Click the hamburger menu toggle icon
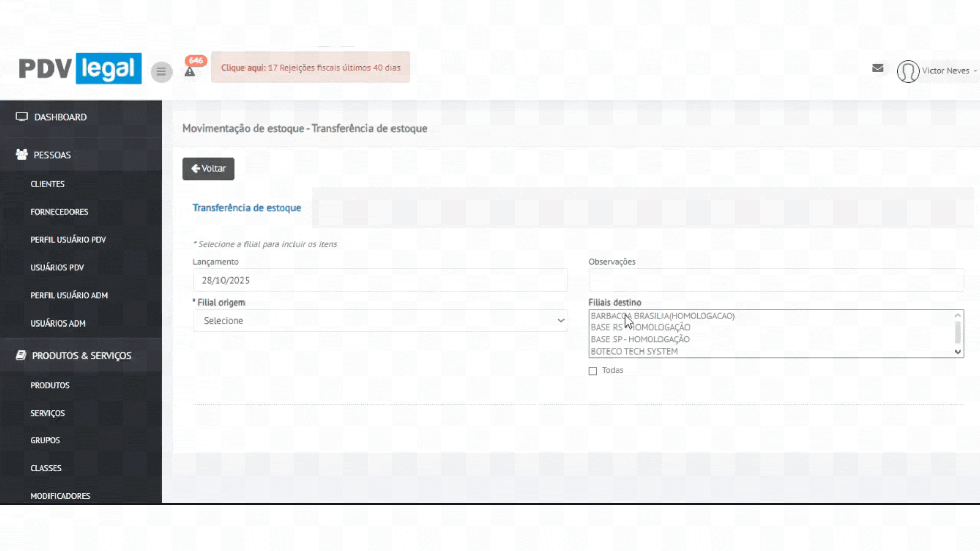 coord(161,72)
